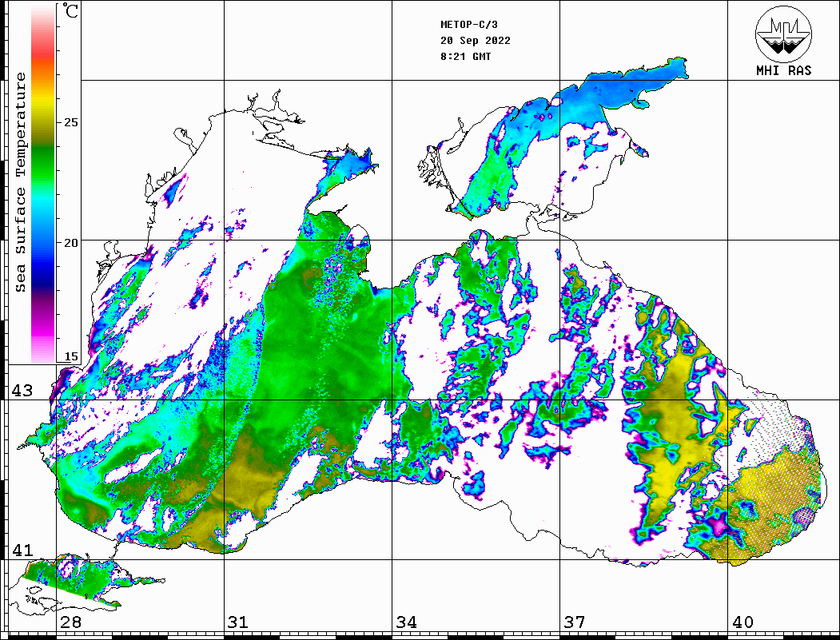Click longitude label 31
The image size is (840, 640).
pyautogui.click(x=238, y=622)
